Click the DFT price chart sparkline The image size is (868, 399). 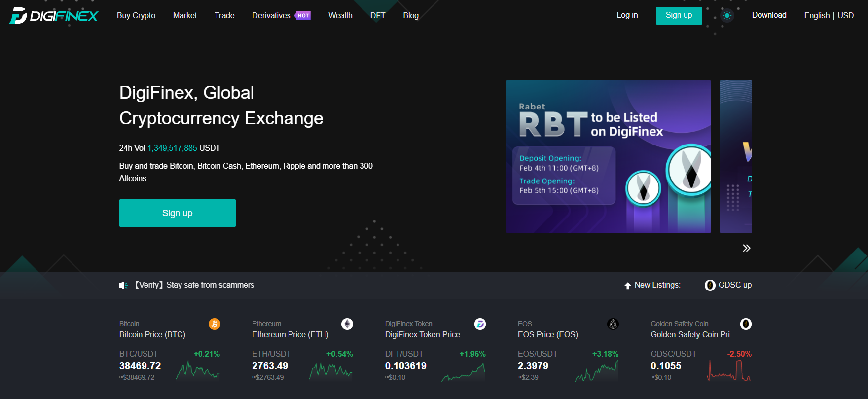coord(464,372)
